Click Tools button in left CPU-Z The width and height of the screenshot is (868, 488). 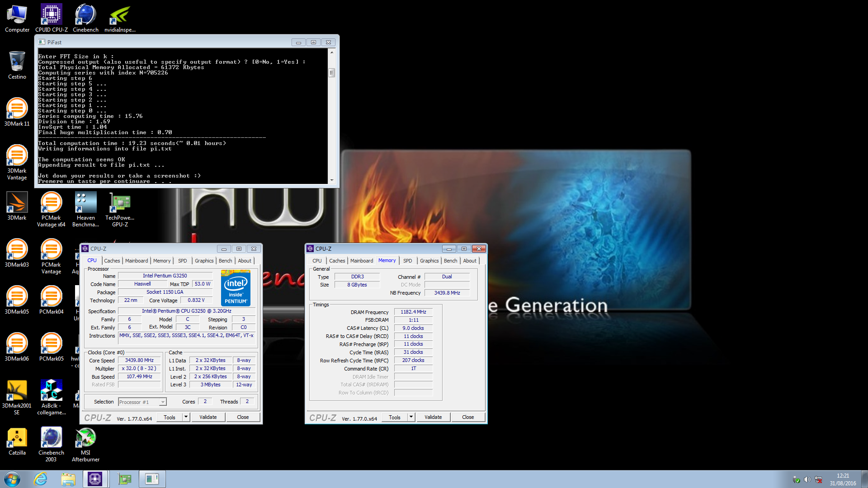pyautogui.click(x=170, y=417)
